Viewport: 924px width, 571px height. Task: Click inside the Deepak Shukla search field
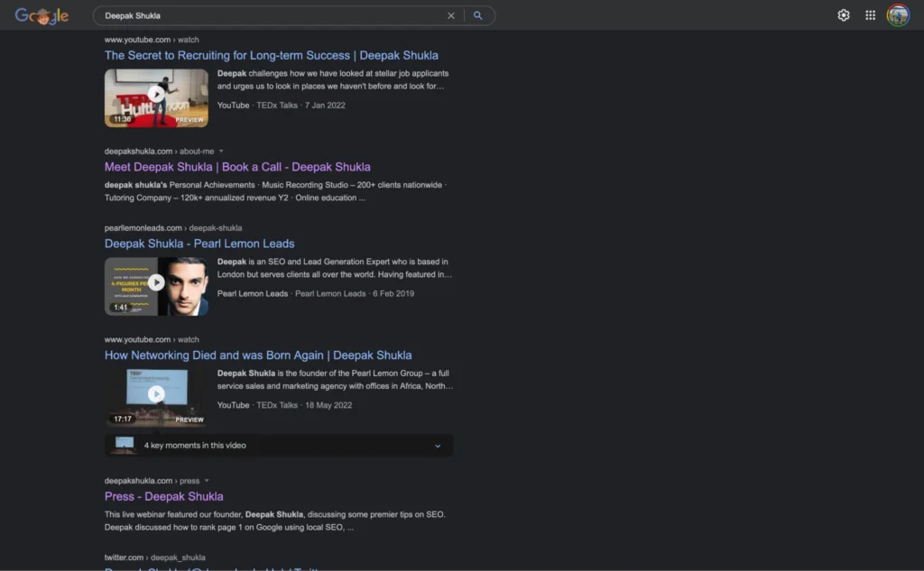tap(271, 16)
